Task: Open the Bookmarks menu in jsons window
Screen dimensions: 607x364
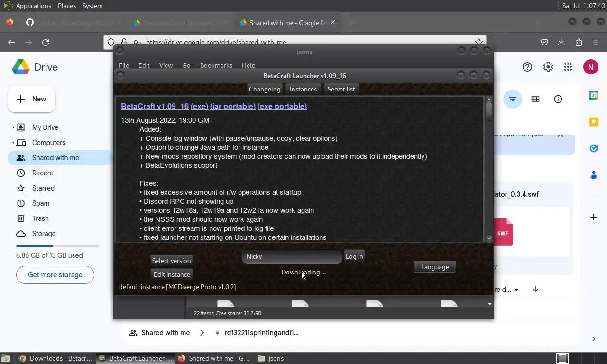Action: 216,65
